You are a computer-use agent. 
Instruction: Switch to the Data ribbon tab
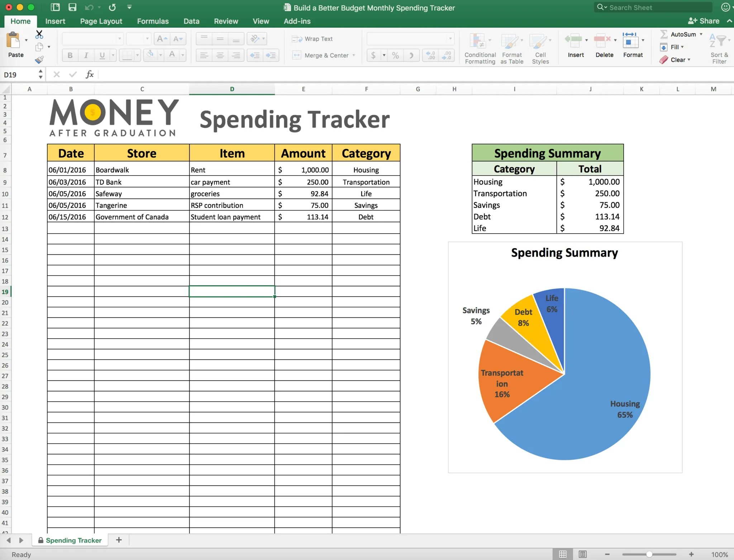coord(191,21)
